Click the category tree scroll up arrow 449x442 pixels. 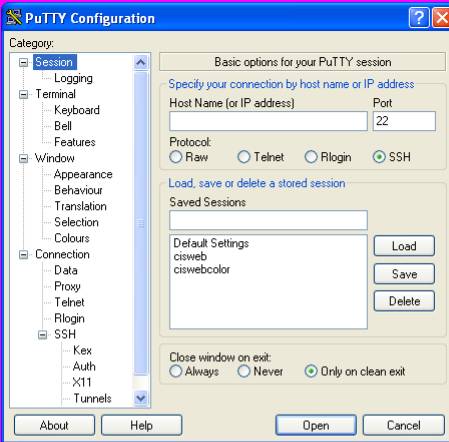pos(141,62)
